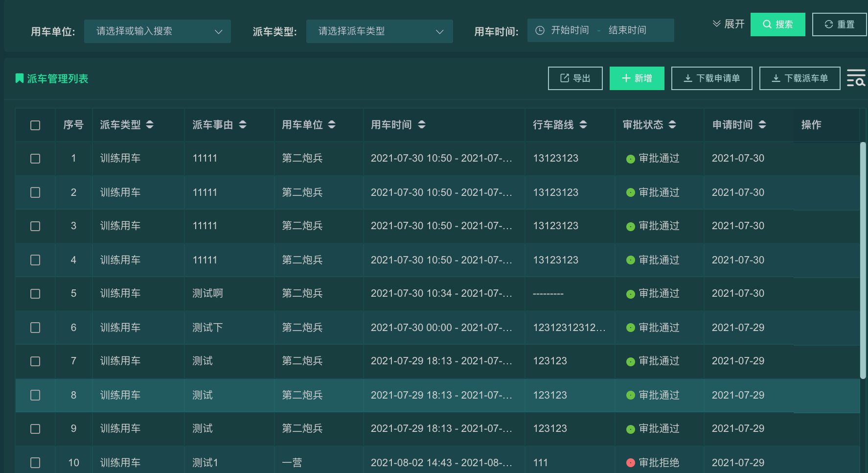Click the 结束时间 end time input
This screenshot has height=473, width=868.
click(628, 30)
